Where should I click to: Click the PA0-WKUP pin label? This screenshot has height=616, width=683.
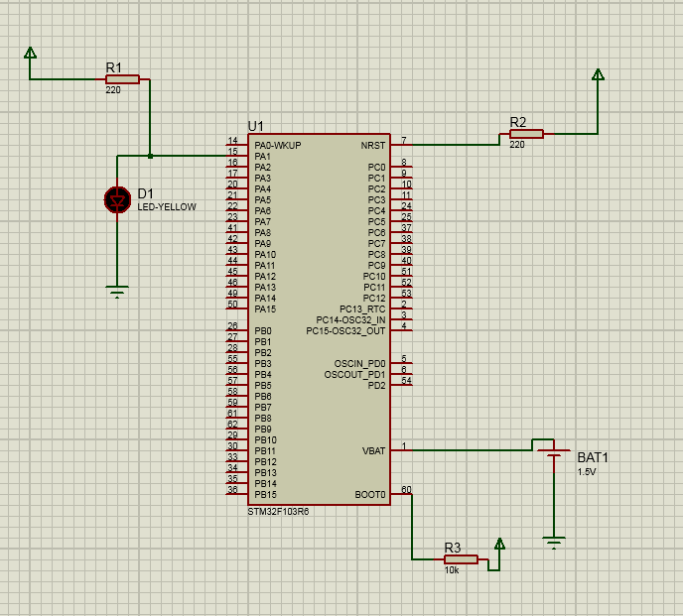278,146
